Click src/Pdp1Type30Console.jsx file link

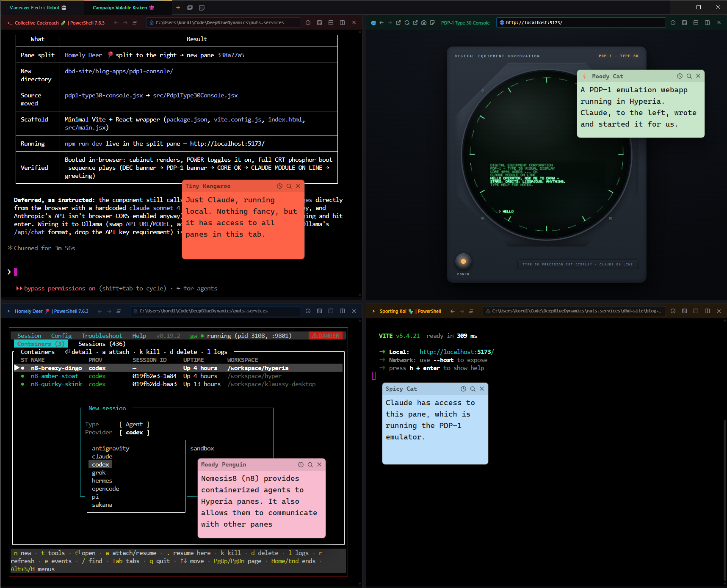click(195, 95)
